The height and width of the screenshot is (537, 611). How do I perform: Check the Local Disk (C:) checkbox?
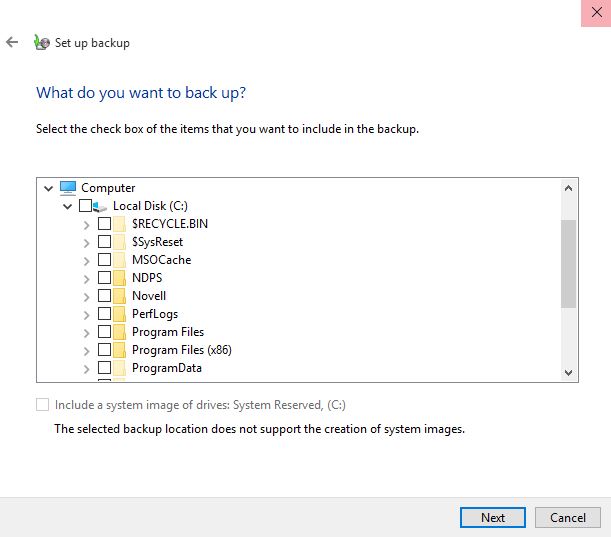pyautogui.click(x=85, y=205)
